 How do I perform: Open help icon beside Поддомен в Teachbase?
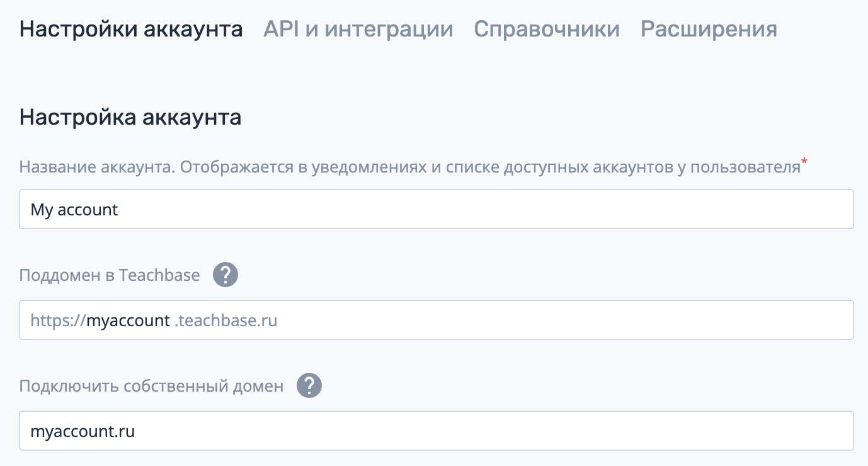[x=226, y=275]
